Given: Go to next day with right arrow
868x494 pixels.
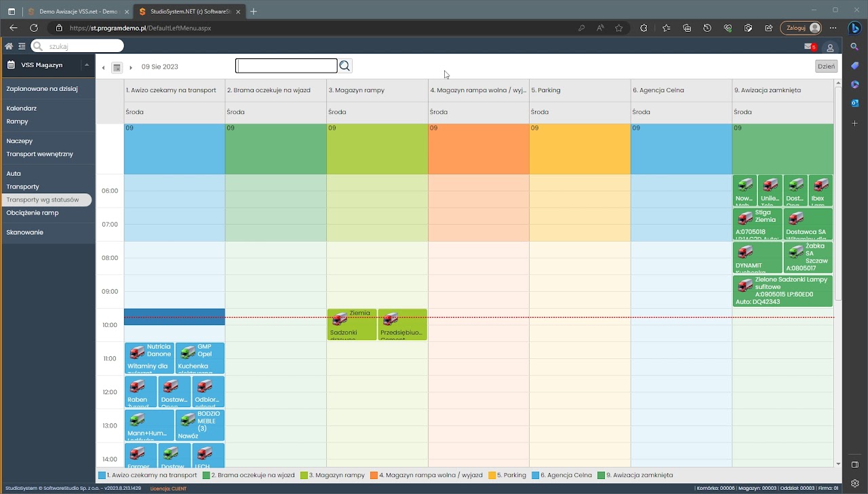Looking at the screenshot, I should (130, 67).
